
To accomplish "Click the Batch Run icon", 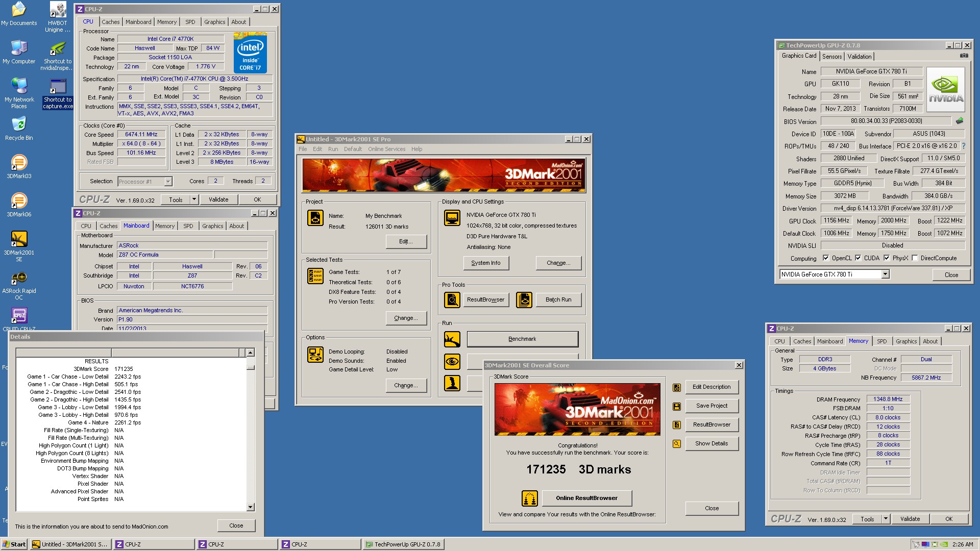I will (524, 300).
